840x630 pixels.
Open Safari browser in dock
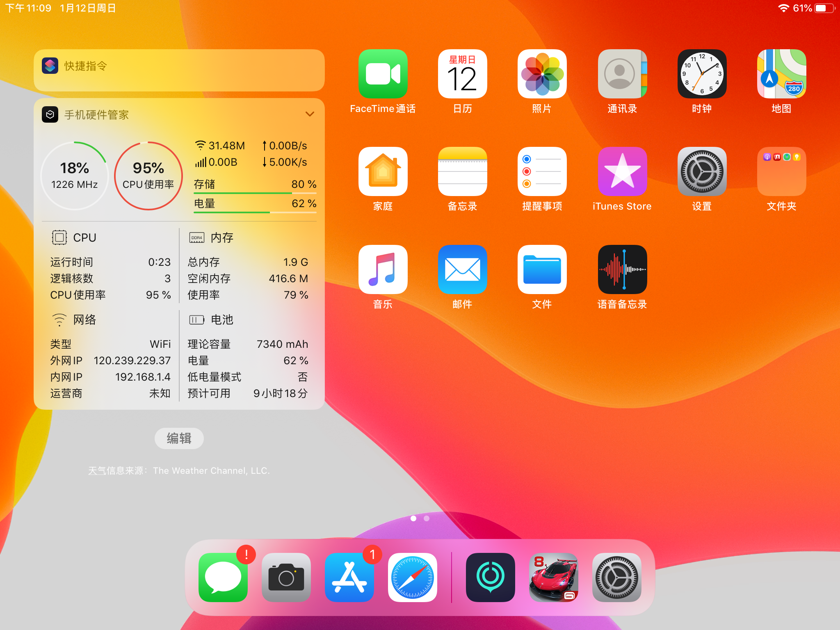pos(412,577)
